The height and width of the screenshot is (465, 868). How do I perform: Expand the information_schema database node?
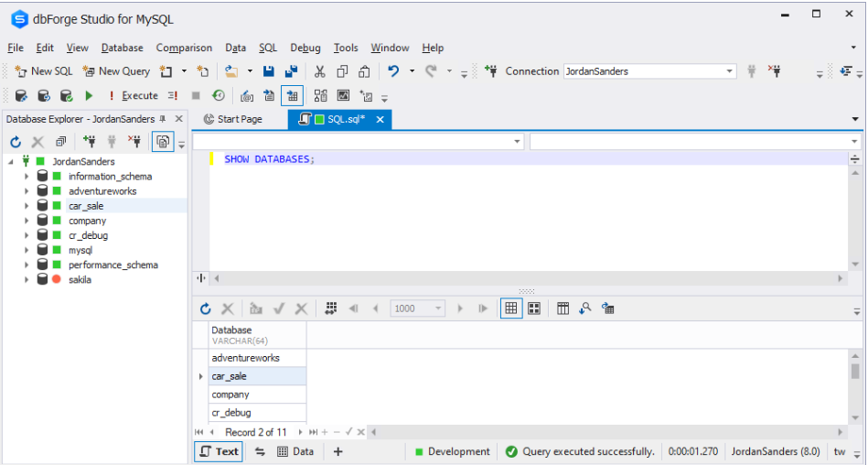[x=26, y=177]
